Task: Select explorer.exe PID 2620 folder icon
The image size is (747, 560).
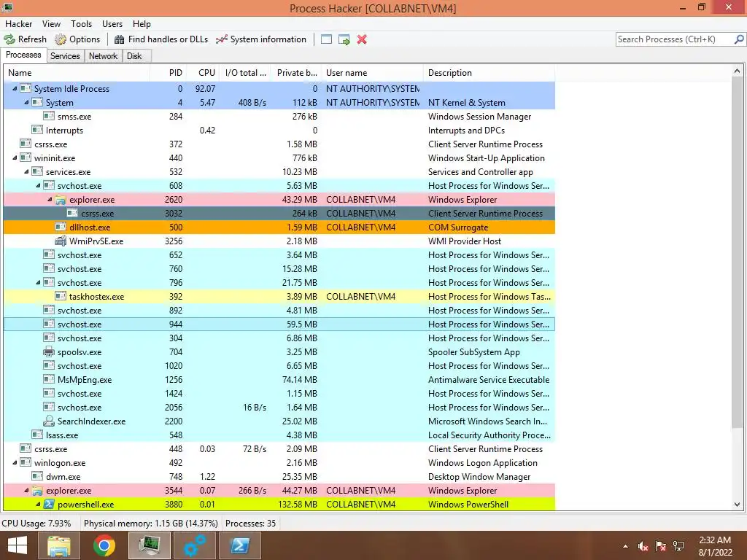Action: (x=61, y=200)
